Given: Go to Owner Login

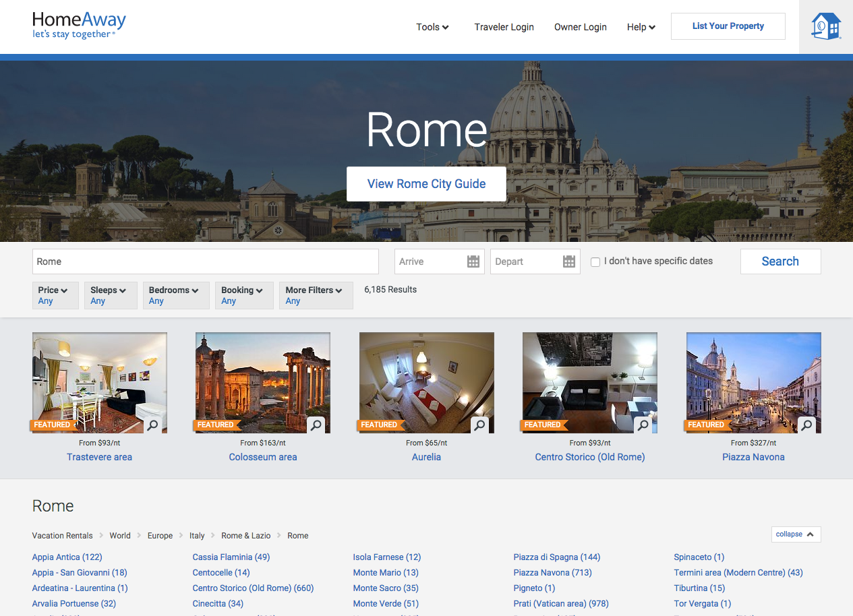Looking at the screenshot, I should coord(581,27).
